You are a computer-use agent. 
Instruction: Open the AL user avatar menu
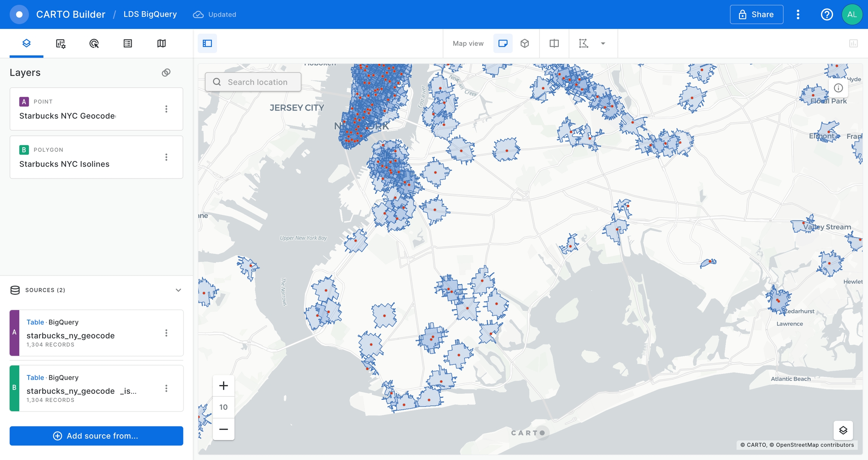click(852, 14)
